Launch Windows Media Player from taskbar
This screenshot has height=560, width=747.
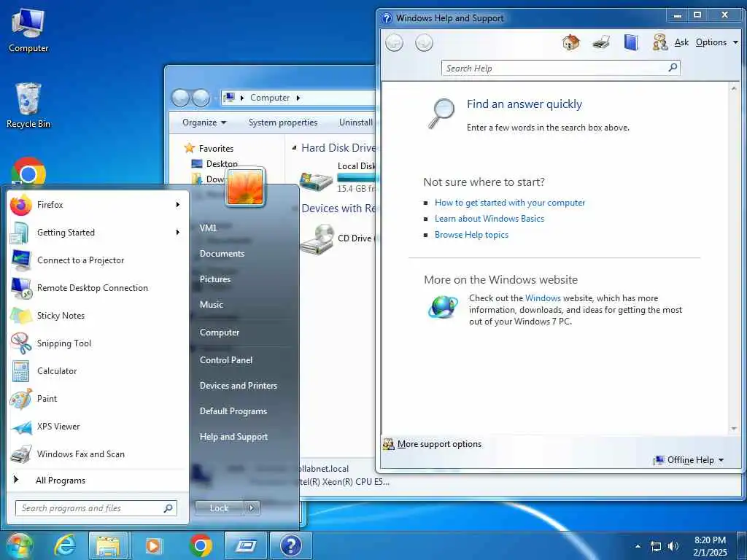coord(153,545)
